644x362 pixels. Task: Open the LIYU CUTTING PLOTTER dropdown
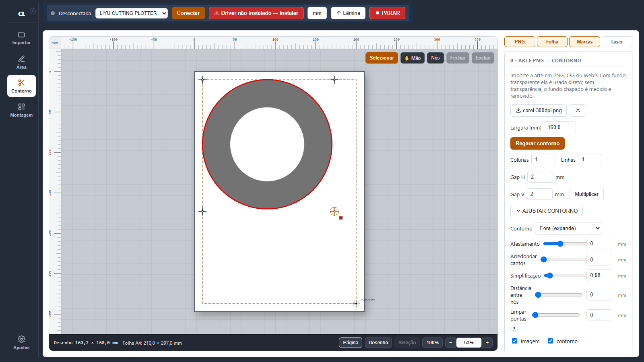(132, 13)
